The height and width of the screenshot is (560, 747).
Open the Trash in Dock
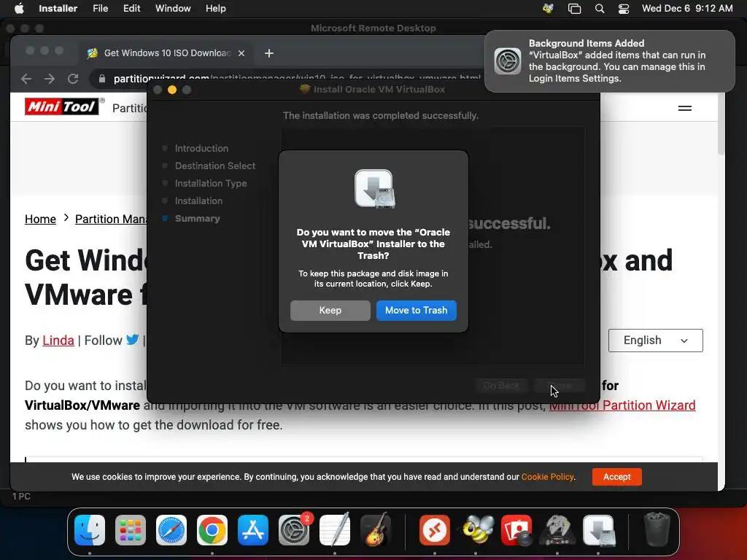(657, 529)
